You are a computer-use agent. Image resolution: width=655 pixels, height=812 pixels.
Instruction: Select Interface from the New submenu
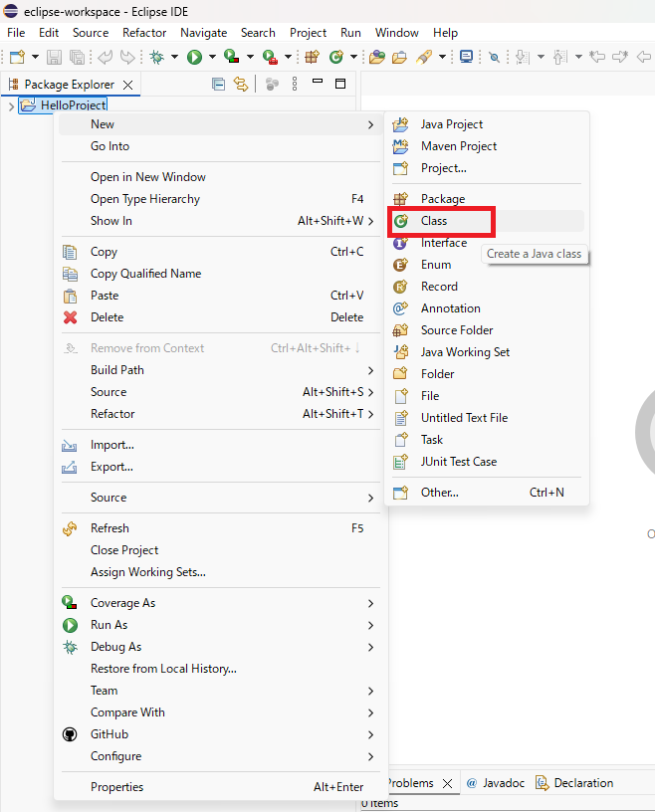(487, 243)
